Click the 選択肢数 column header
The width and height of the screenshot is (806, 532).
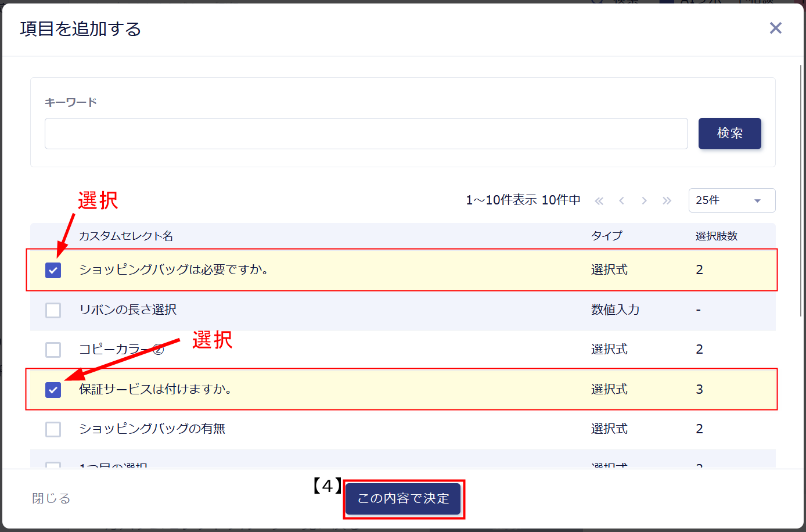[716, 236]
